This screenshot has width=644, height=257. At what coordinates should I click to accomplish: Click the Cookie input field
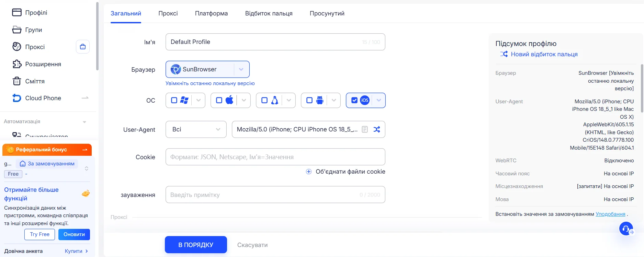275,157
